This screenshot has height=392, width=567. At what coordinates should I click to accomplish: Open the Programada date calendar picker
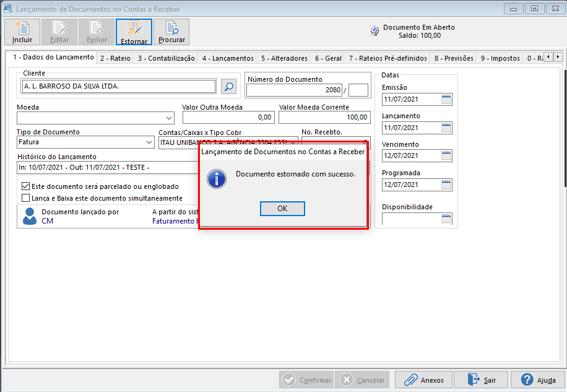click(x=446, y=185)
